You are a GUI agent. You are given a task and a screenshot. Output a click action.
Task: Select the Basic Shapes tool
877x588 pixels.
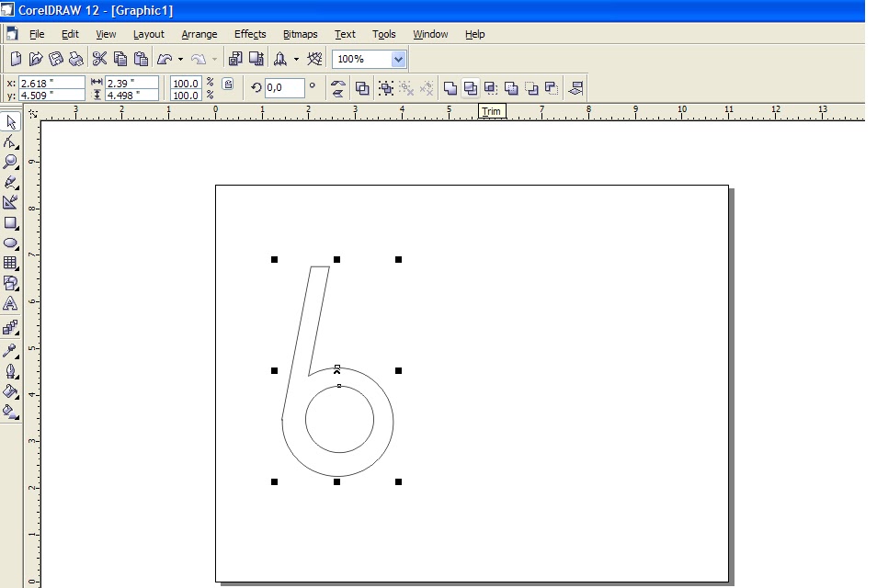11,283
